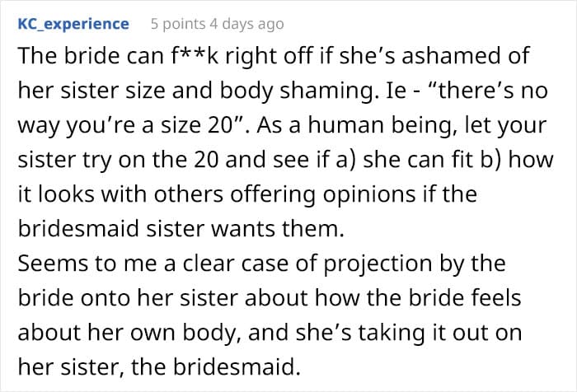Screen dimensions: 577x392
Task: Click the line starting 'Seems to me'
Action: (x=261, y=264)
